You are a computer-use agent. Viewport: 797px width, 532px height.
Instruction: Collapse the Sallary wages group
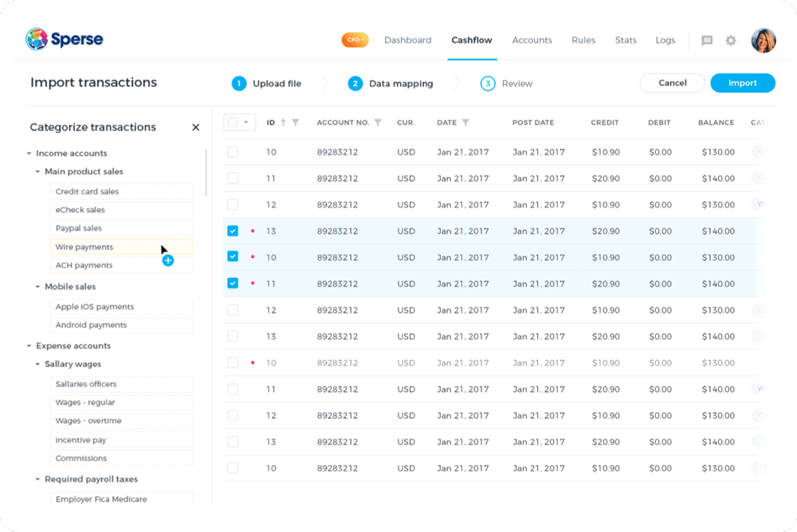coord(37,365)
